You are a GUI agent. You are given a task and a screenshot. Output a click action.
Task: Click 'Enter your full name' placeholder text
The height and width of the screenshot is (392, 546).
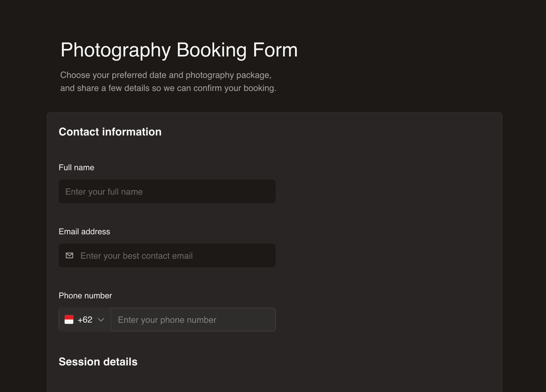point(104,192)
